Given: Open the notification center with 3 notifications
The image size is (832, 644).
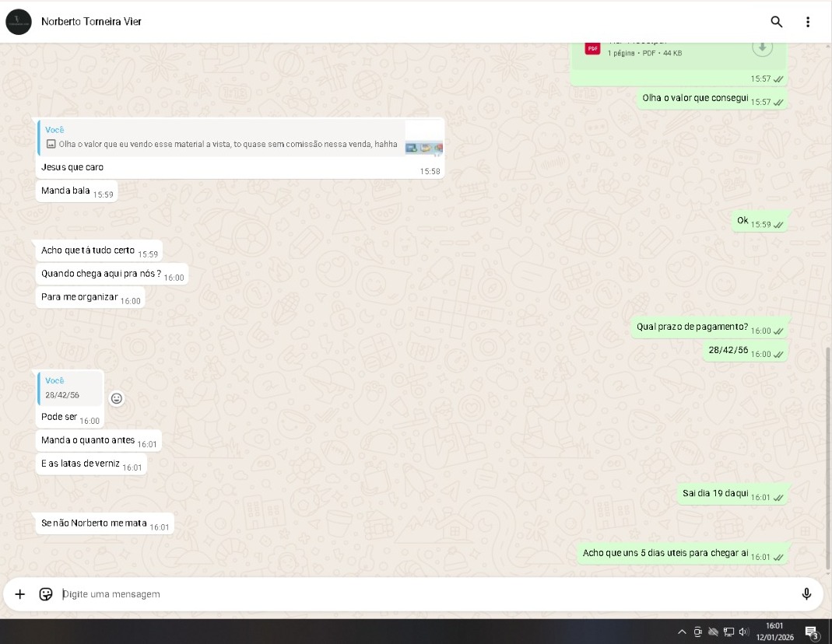Looking at the screenshot, I should (x=811, y=632).
